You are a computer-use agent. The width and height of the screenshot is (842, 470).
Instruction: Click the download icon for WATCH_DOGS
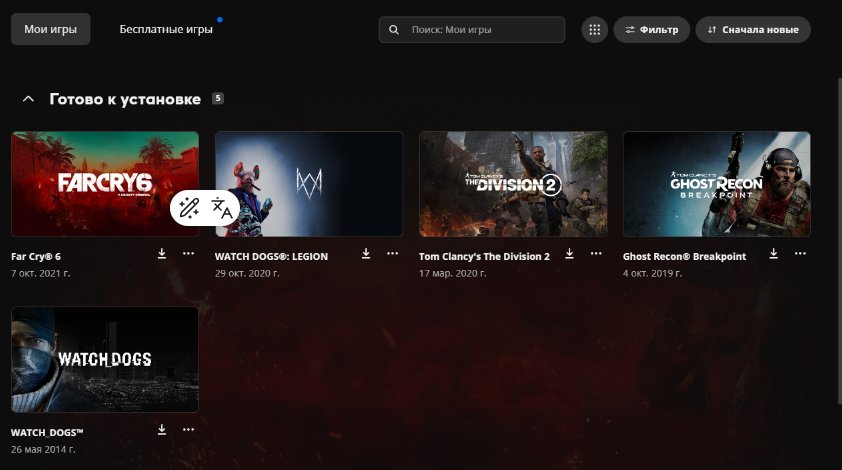162,430
